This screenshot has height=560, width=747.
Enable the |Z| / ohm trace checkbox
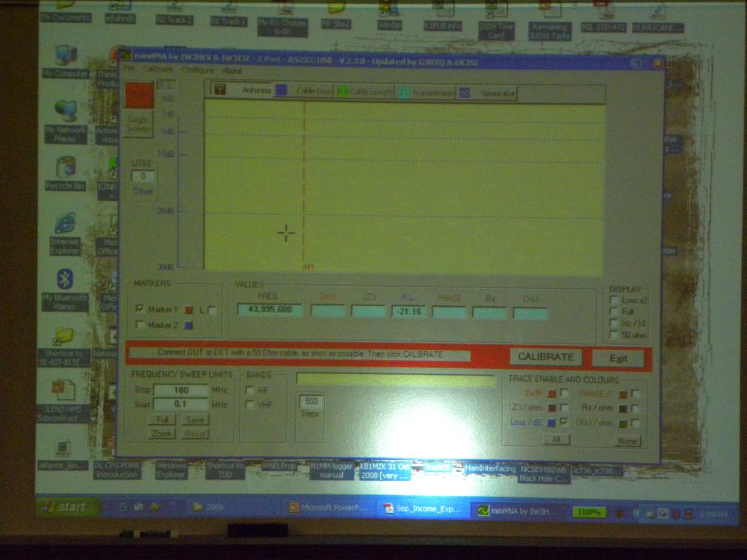coord(565,408)
